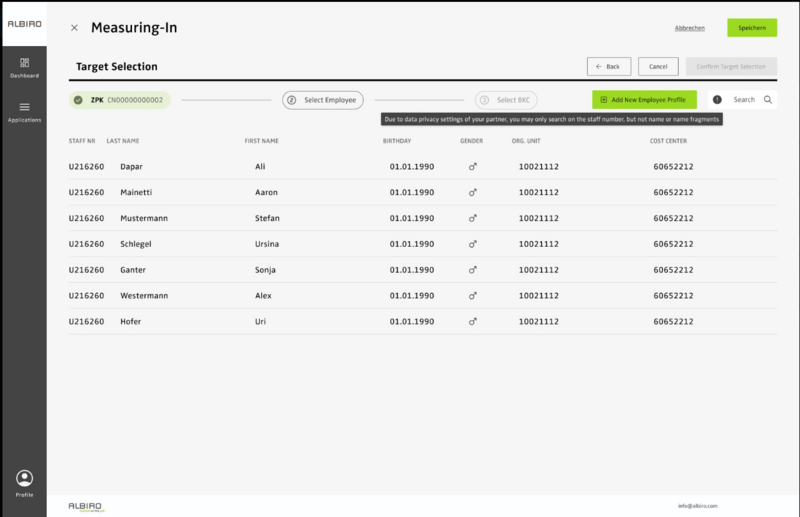Sort by the Last Name column header
The image size is (800, 517).
tap(123, 141)
